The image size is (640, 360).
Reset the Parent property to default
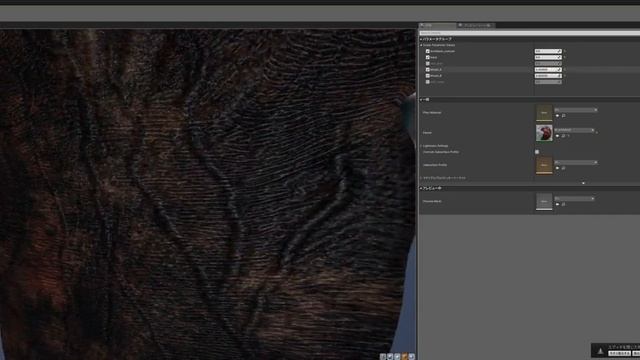(597, 132)
